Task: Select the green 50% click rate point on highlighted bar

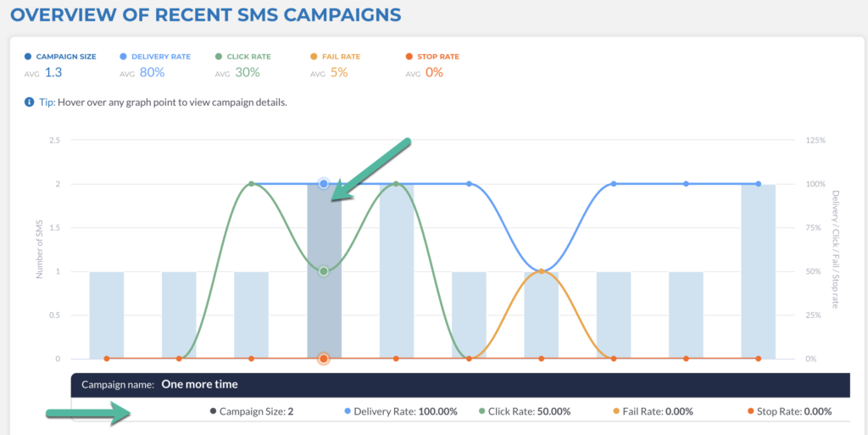Action: 324,271
